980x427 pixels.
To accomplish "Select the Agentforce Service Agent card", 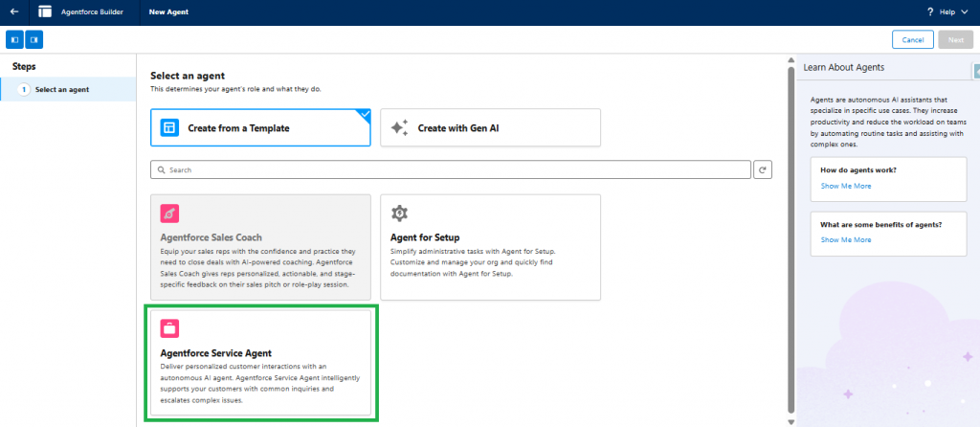I will click(260, 363).
